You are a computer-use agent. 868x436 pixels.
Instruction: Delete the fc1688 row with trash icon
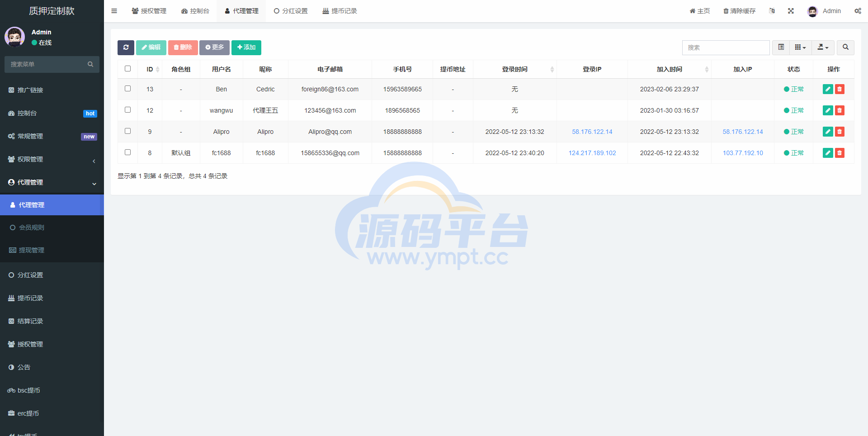(840, 153)
